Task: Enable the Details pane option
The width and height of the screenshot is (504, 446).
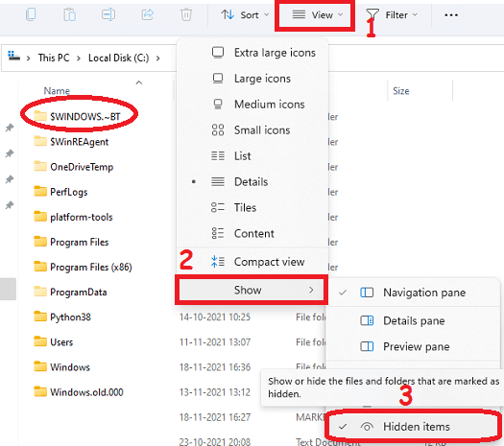Action: (x=414, y=320)
